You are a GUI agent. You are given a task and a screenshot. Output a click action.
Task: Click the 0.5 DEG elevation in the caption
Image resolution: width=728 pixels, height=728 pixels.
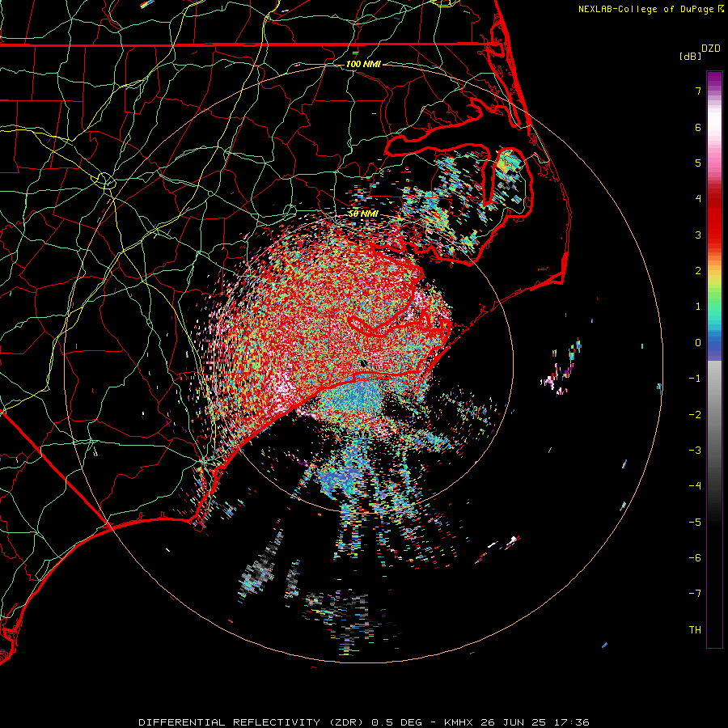tap(397, 722)
